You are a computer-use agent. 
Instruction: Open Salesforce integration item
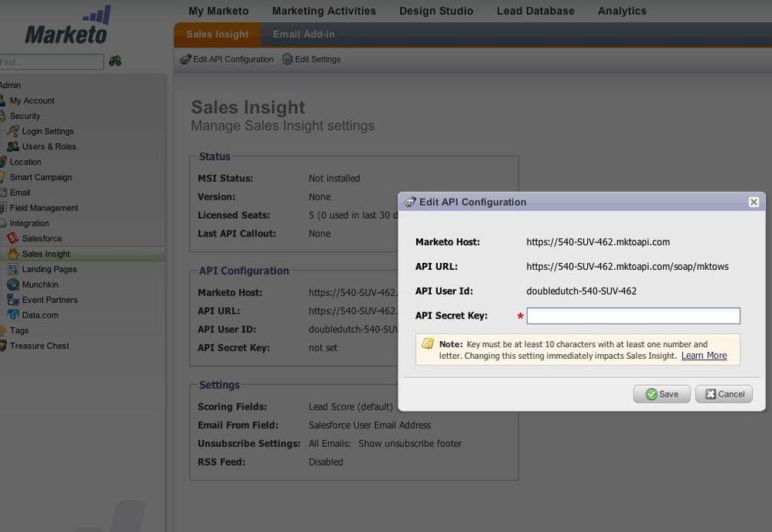pyautogui.click(x=42, y=238)
